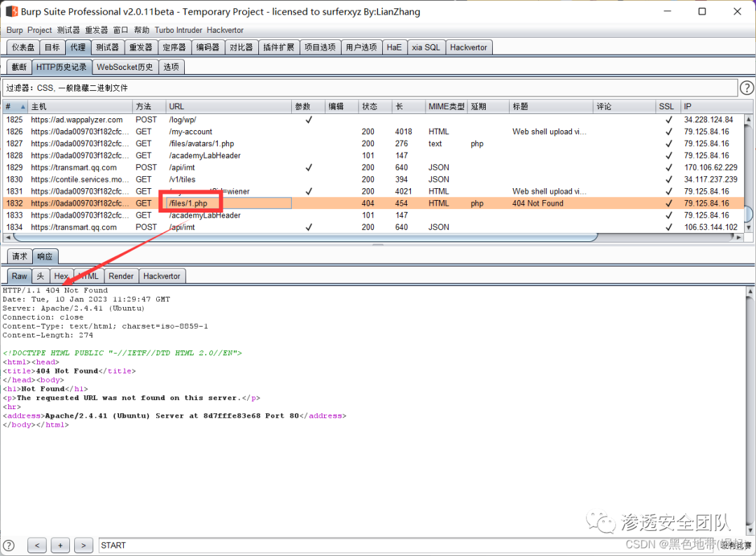The image size is (756, 556).
Task: Switch to the 对比器 tab
Action: 241,48
